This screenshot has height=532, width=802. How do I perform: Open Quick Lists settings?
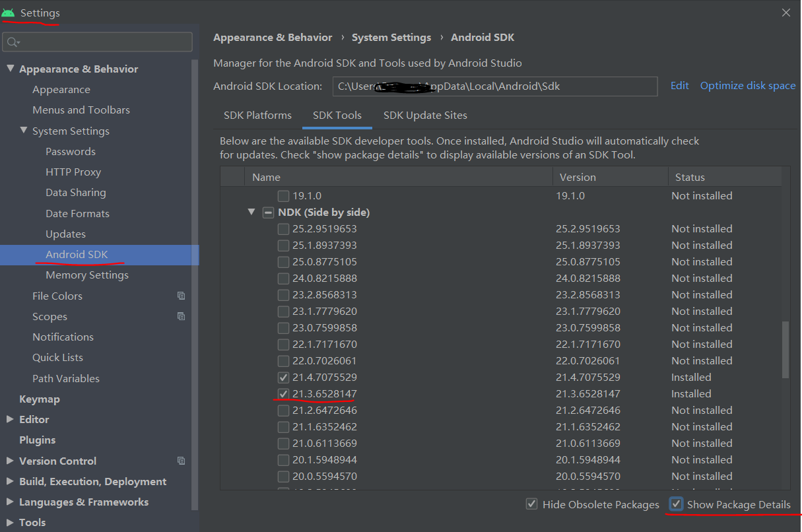[x=58, y=358]
